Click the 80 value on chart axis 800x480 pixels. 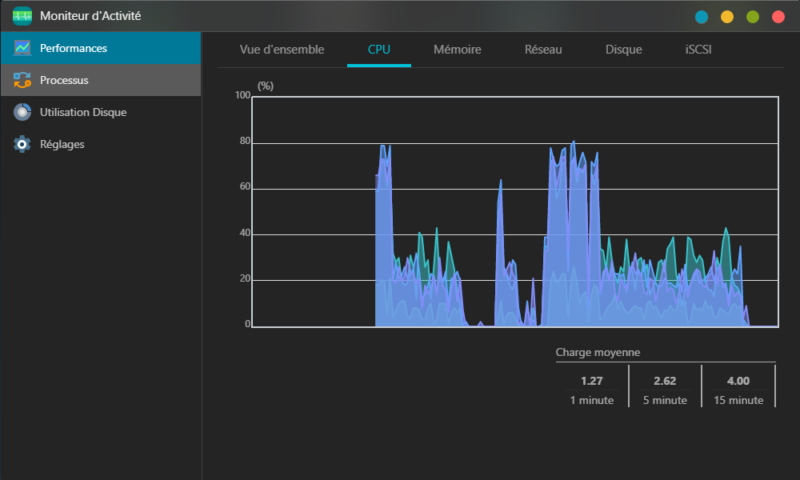click(245, 141)
